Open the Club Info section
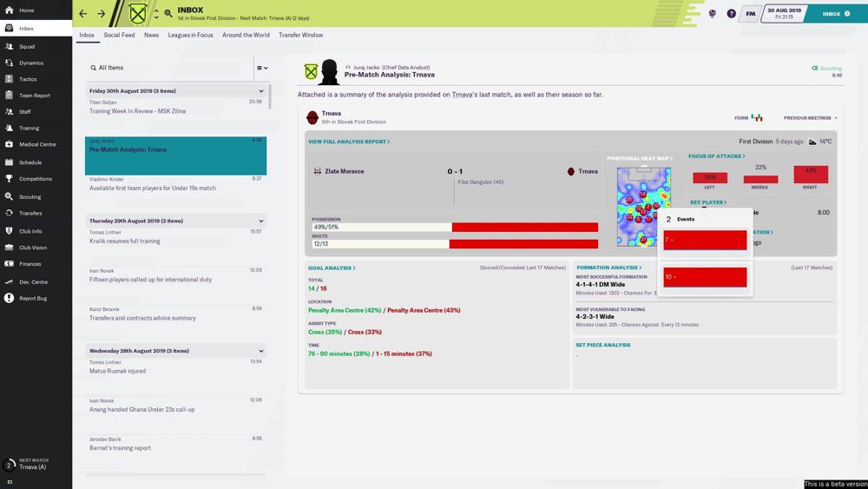 (30, 232)
